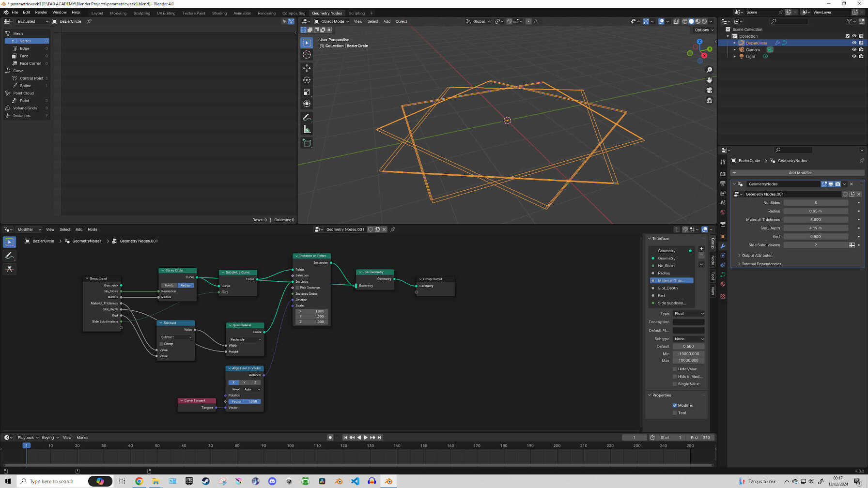Click the Blender logo menu icon
Image resolution: width=868 pixels, height=488 pixels.
(x=6, y=13)
